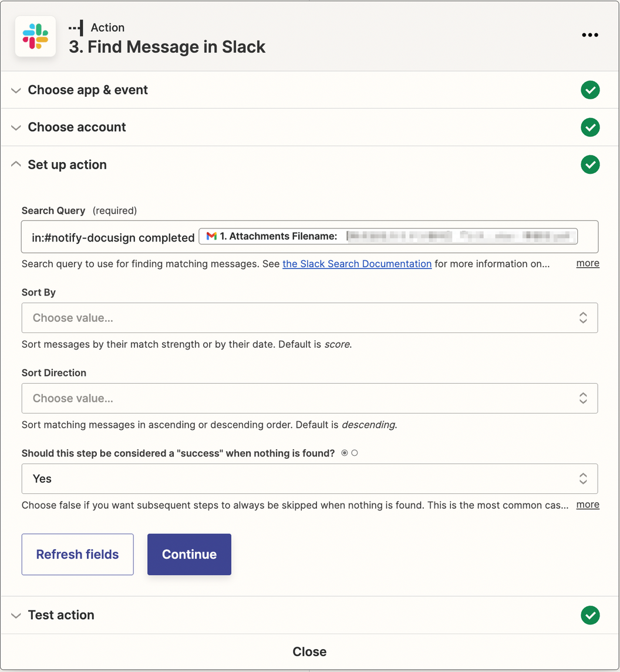The height and width of the screenshot is (672, 620).
Task: Open the success-when-nothing-found dropdown showing Yes
Action: pos(309,479)
